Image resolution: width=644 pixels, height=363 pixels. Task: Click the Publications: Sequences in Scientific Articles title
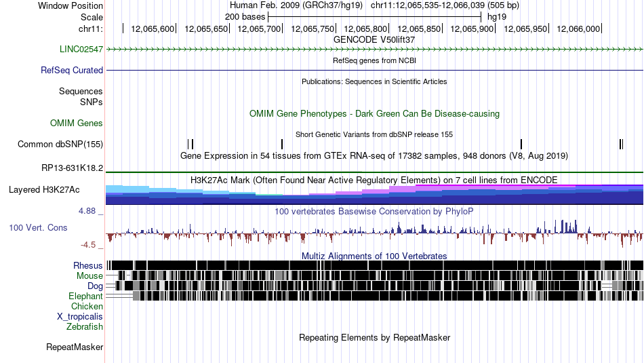tap(374, 81)
